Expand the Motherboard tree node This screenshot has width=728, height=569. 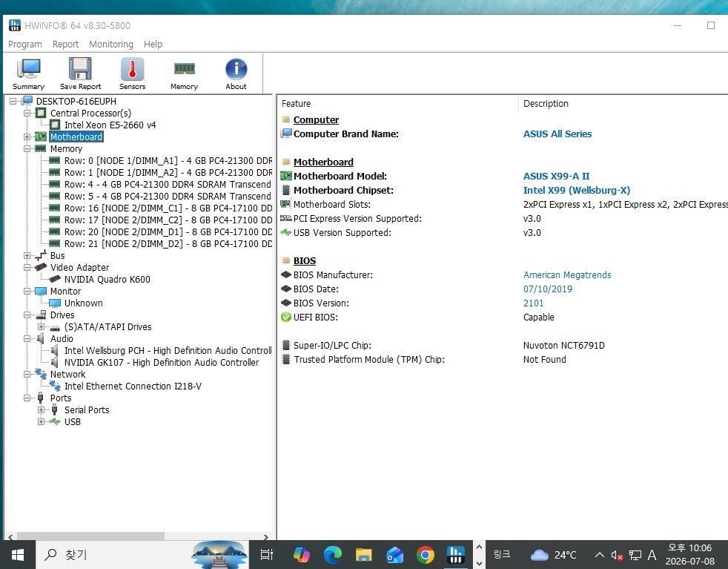pos(27,137)
